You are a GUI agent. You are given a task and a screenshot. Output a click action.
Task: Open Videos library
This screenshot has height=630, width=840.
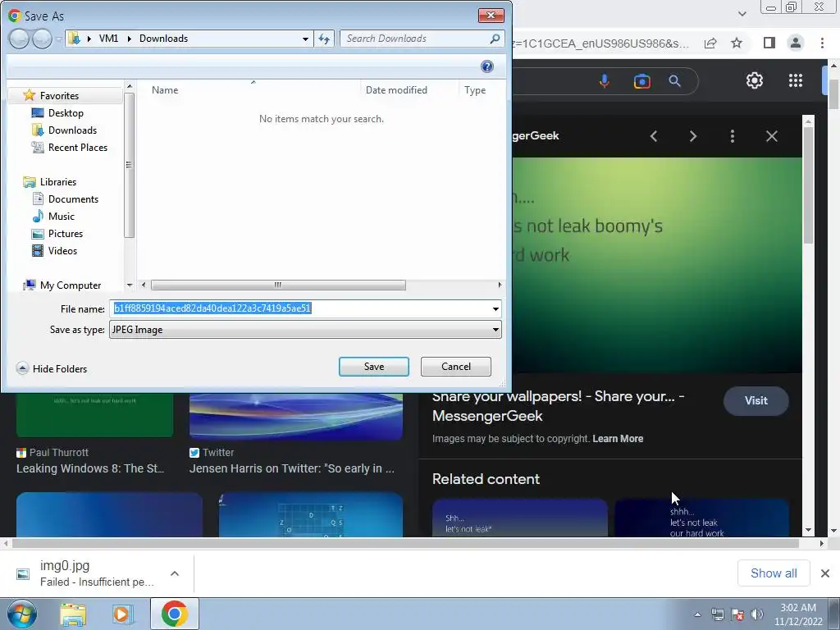coord(62,251)
